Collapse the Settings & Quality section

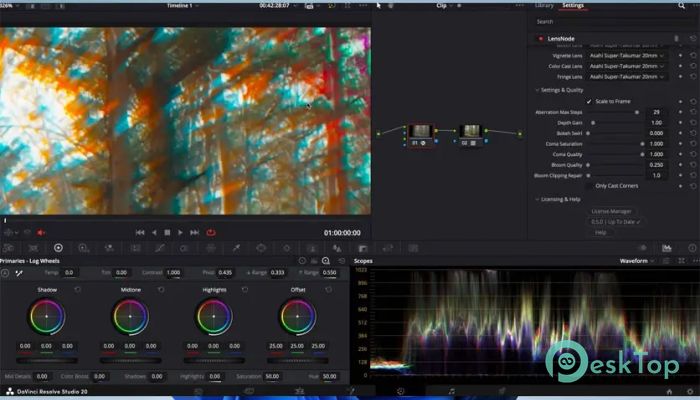tap(537, 90)
